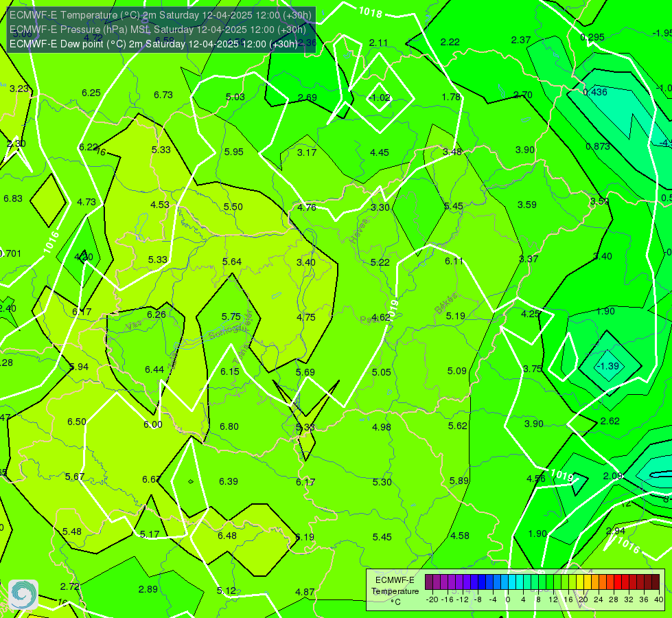Click the 5.69 map value
Image resolution: width=672 pixels, height=618 pixels.
(x=305, y=372)
